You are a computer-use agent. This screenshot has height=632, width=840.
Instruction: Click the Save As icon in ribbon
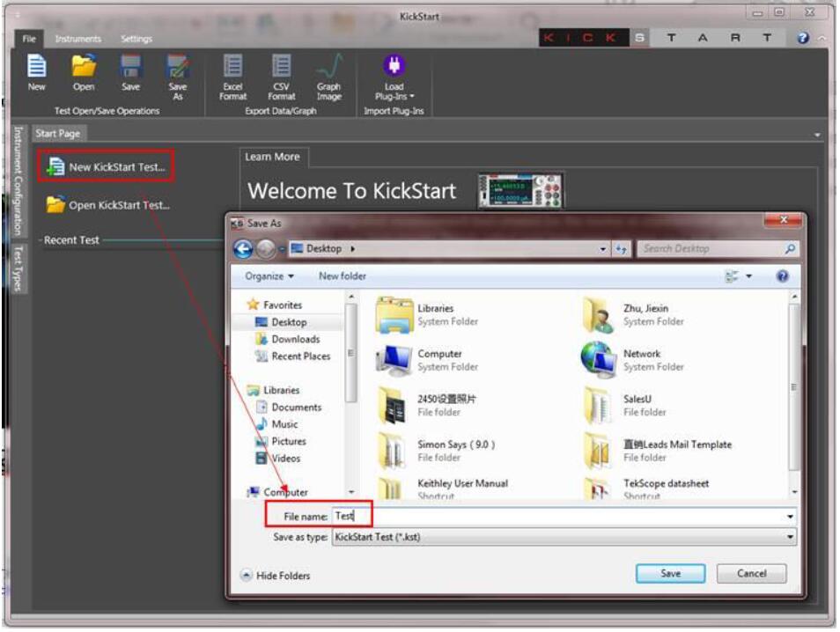[x=178, y=68]
